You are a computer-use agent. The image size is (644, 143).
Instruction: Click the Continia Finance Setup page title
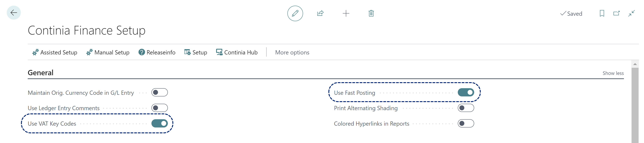click(87, 30)
